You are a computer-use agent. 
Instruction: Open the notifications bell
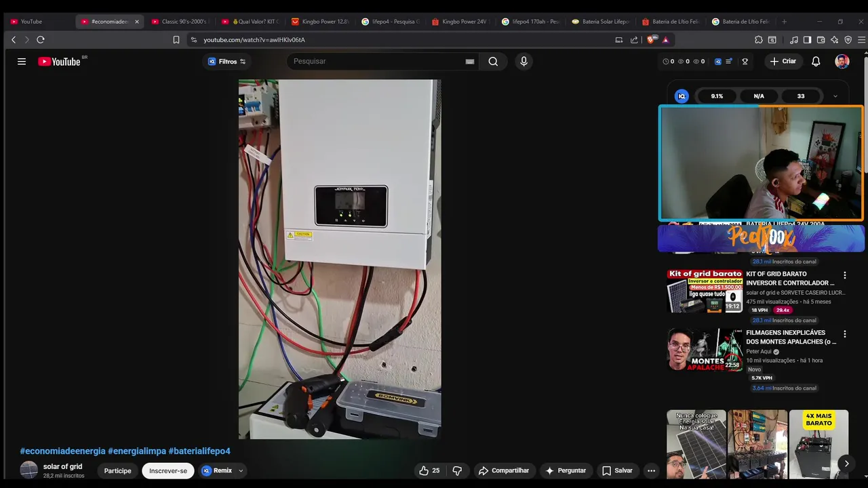(816, 61)
